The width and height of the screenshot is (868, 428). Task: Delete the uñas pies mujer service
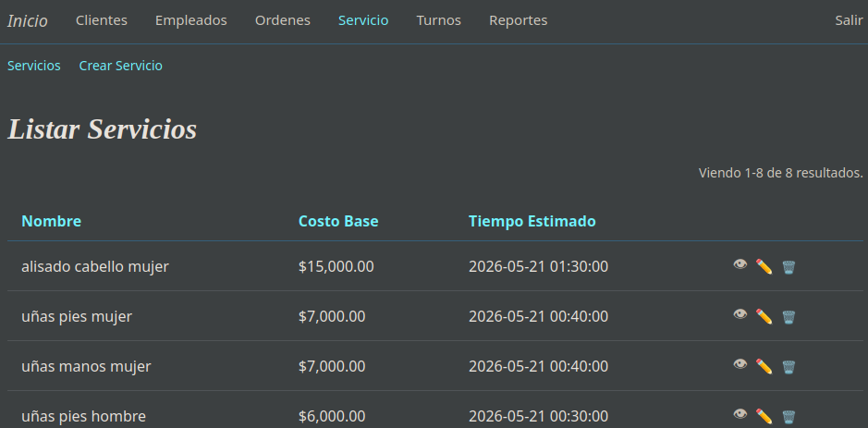tap(789, 317)
